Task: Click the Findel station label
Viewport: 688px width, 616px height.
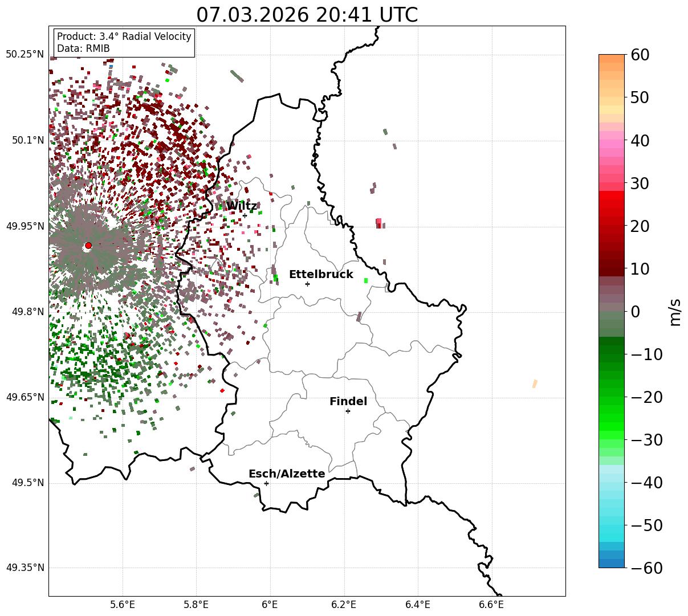Action: point(348,402)
